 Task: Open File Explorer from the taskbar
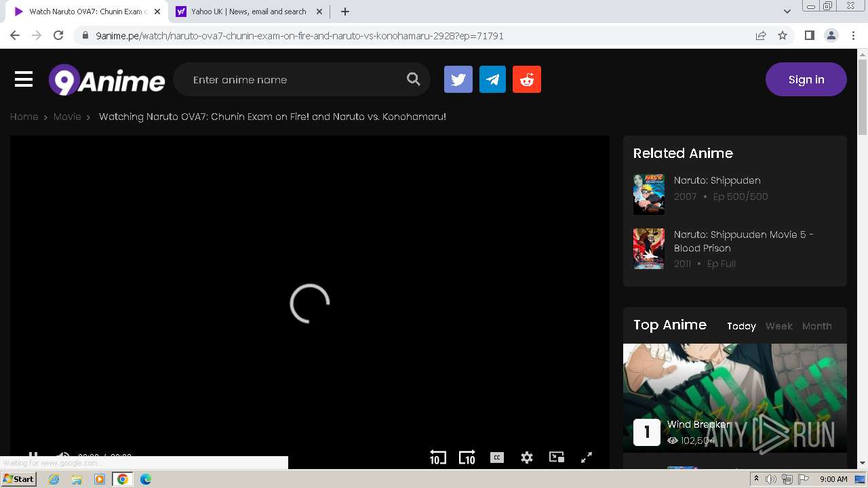pyautogui.click(x=77, y=479)
